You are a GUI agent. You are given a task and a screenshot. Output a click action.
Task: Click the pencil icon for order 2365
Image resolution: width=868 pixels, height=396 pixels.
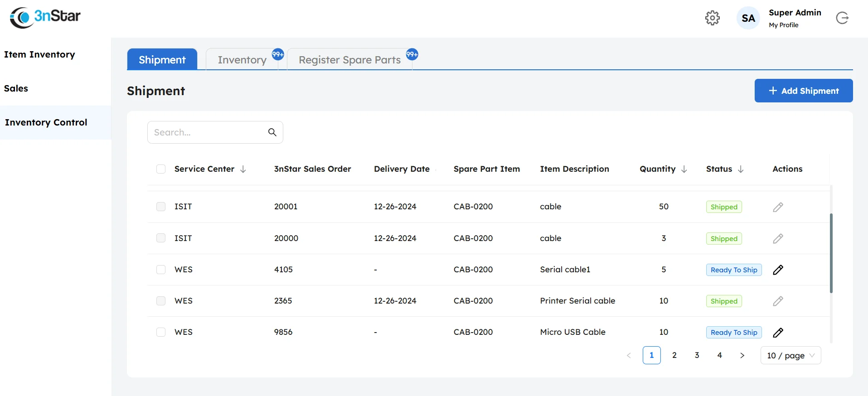tap(778, 301)
